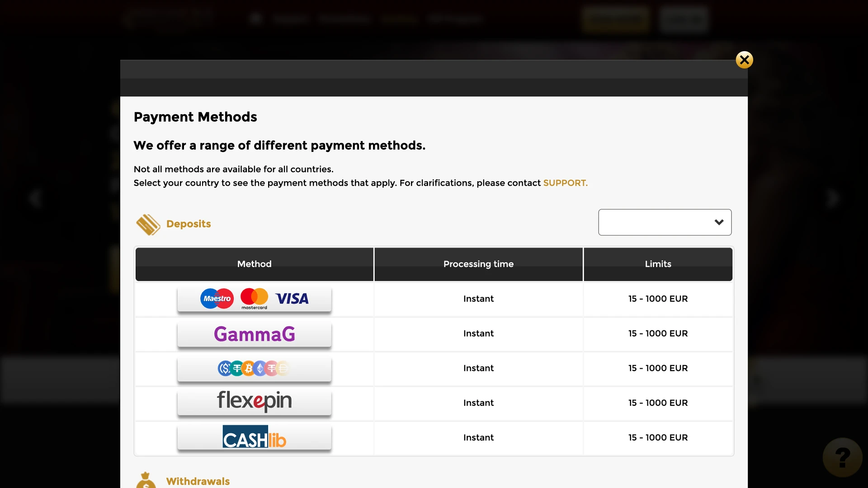The width and height of the screenshot is (868, 488).
Task: Click the left carousel arrow
Action: point(35,197)
